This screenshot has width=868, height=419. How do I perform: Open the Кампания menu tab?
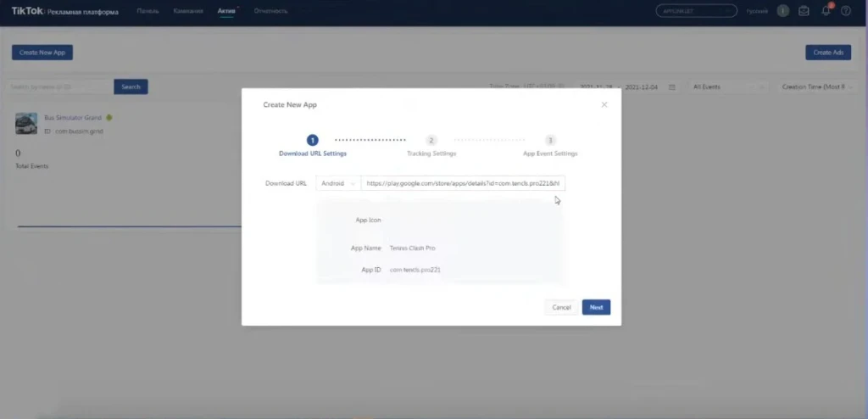pyautogui.click(x=188, y=11)
